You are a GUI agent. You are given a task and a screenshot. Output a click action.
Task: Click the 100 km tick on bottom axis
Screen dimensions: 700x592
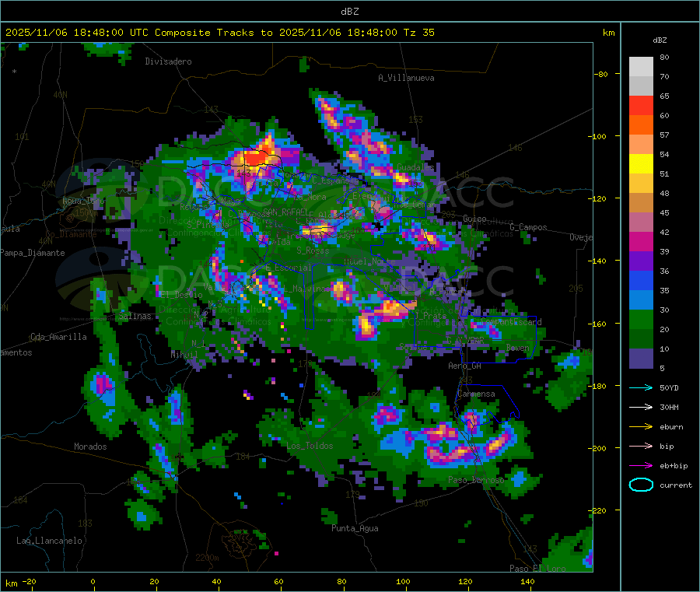point(403,581)
